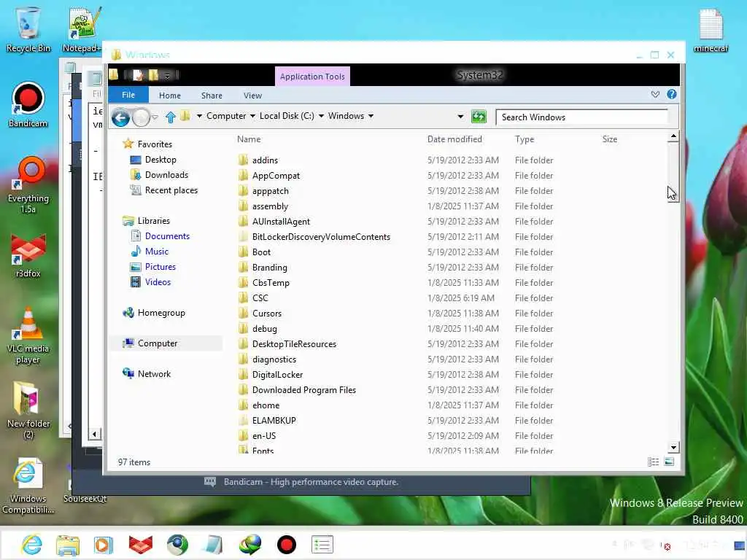
Task: Open New folder (2) on desktop
Action: [x=28, y=411]
